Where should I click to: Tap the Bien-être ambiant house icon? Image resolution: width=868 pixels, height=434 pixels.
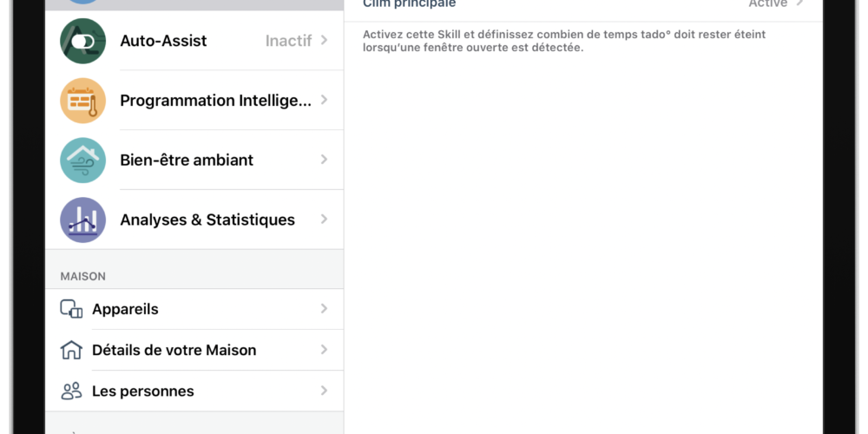pyautogui.click(x=83, y=161)
